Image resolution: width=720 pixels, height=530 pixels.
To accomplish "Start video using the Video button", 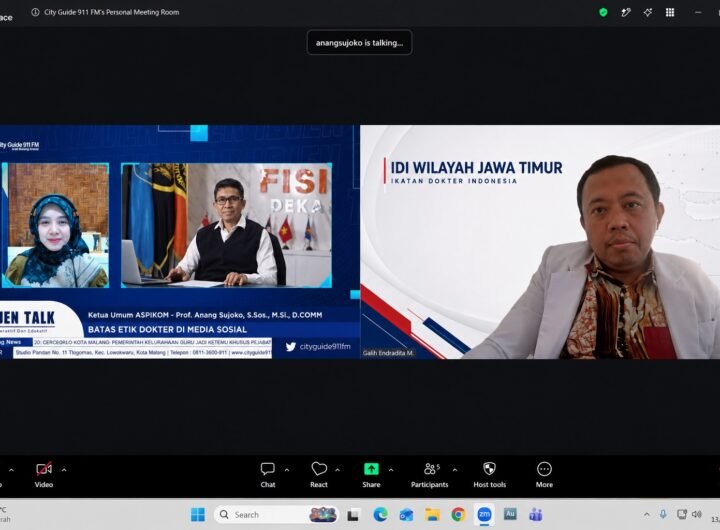I will (44, 475).
